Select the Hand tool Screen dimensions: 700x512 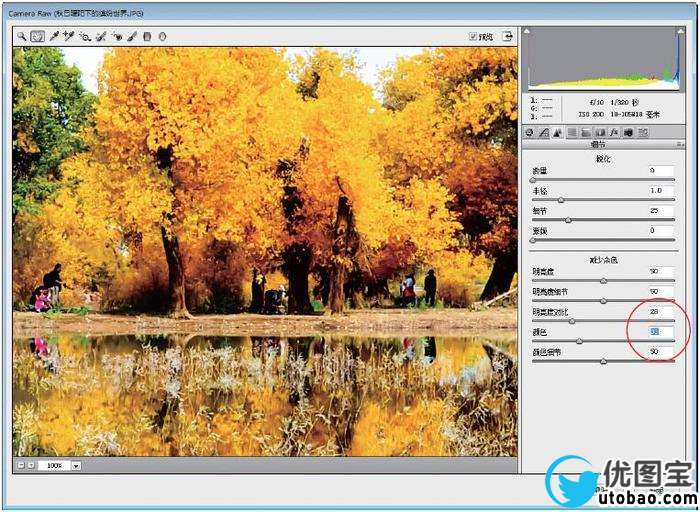(38, 37)
